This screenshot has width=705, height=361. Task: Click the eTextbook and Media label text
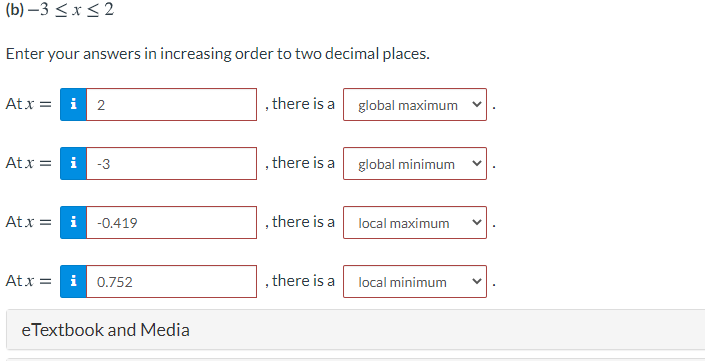(x=106, y=330)
